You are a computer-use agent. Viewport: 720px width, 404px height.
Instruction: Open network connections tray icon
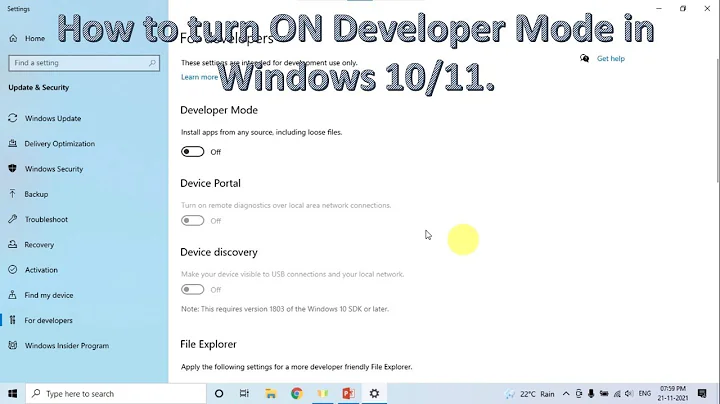pyautogui.click(x=617, y=394)
